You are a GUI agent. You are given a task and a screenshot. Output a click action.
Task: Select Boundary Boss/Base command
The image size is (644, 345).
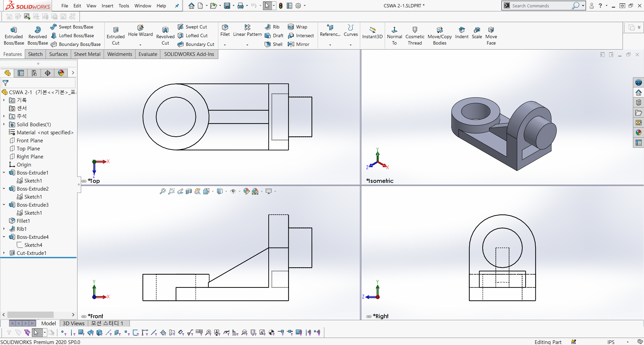tap(75, 44)
